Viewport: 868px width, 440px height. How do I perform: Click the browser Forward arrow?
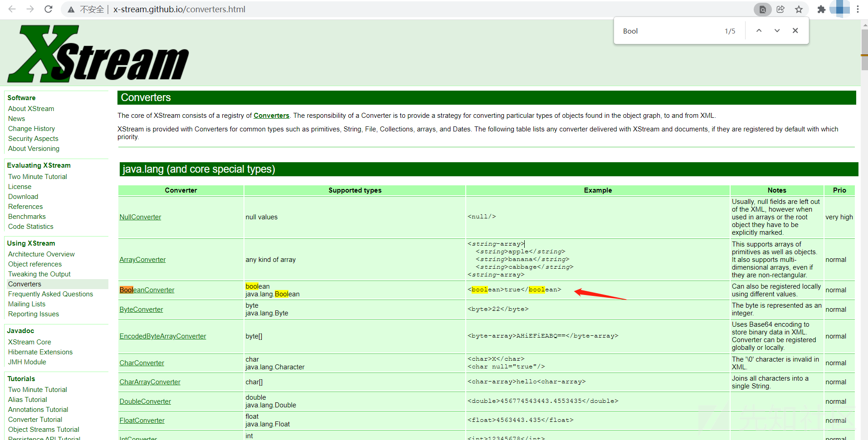30,9
